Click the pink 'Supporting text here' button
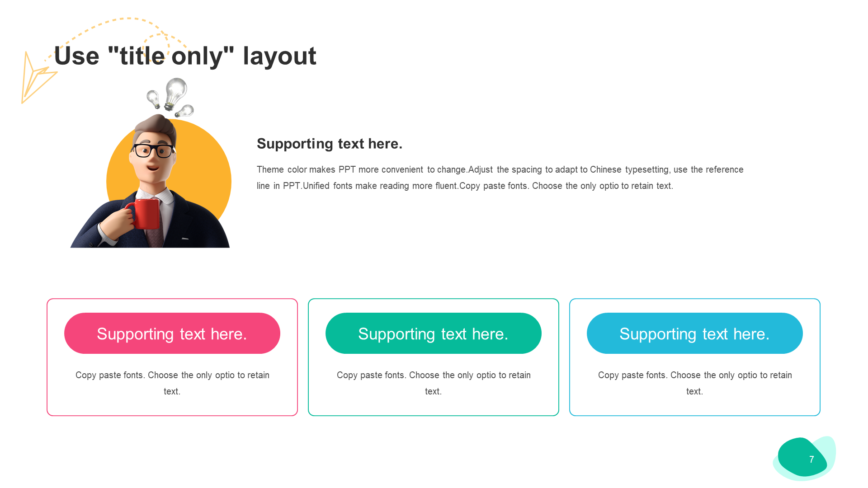Viewport: 868px width, 488px height. point(173,333)
